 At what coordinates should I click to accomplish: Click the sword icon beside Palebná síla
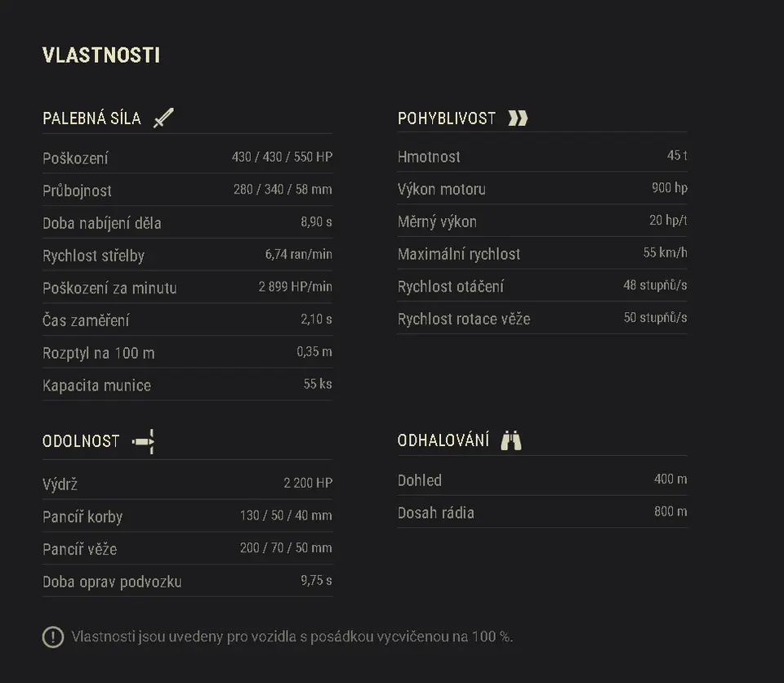click(x=164, y=118)
